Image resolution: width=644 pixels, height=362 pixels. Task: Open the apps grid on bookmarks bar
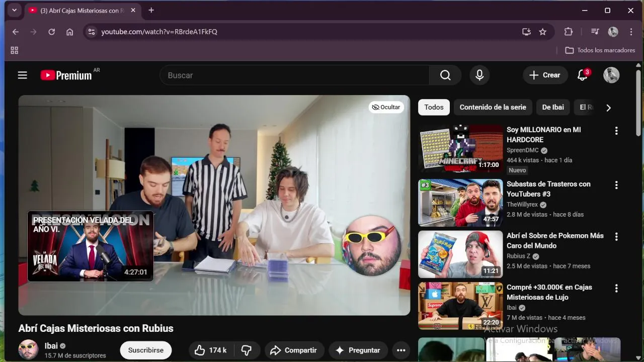(15, 50)
